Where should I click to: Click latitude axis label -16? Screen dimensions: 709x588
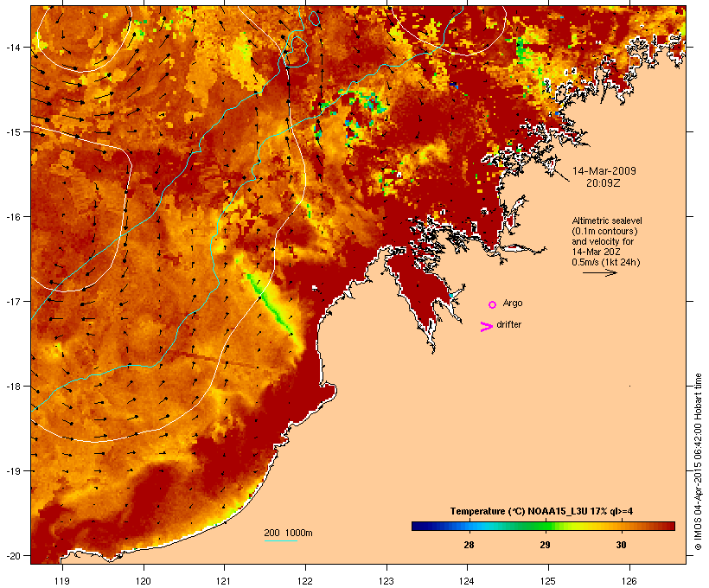(x=13, y=217)
